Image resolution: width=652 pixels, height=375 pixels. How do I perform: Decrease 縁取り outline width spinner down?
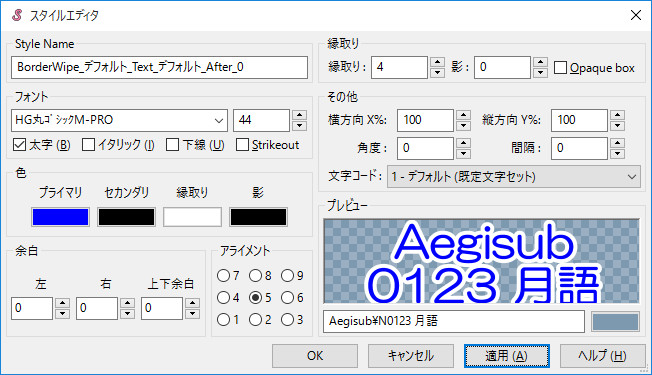437,73
